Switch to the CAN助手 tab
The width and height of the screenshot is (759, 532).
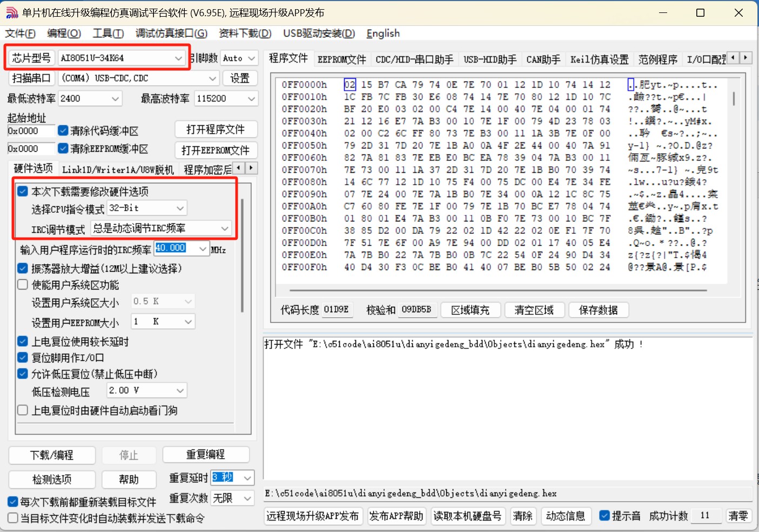coord(543,59)
